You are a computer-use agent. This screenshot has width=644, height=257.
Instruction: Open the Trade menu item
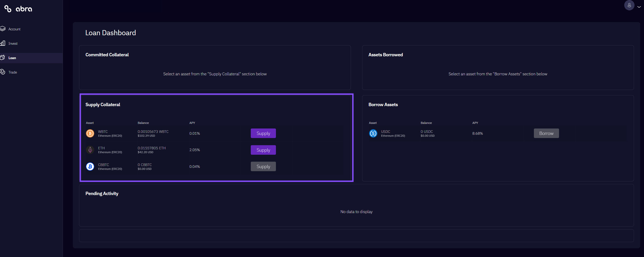(31, 72)
